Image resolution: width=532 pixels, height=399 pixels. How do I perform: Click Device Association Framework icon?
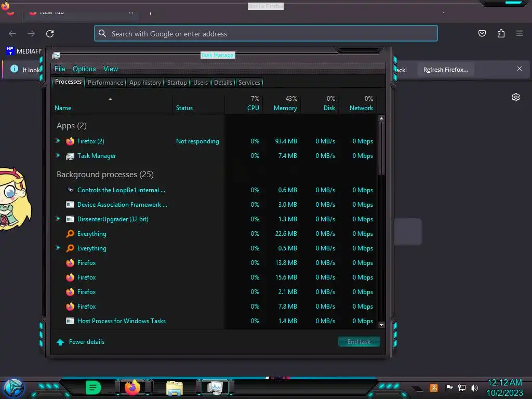[x=70, y=205]
